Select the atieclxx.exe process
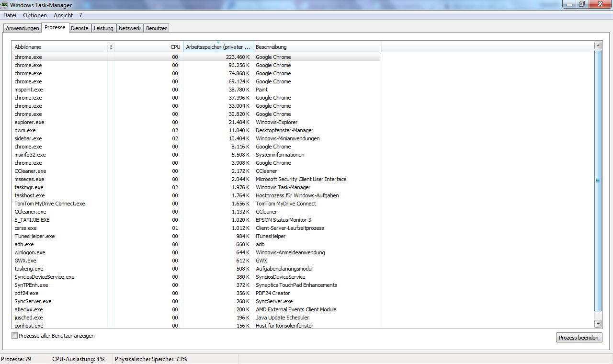Image resolution: width=613 pixels, height=364 pixels. [196, 309]
